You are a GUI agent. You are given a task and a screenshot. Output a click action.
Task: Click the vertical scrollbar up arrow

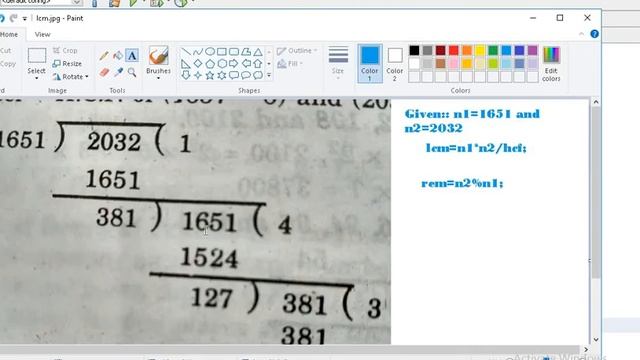click(596, 102)
